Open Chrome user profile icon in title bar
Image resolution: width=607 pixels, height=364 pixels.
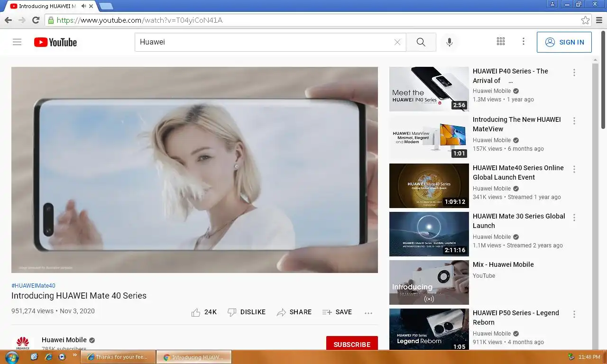(552, 4)
